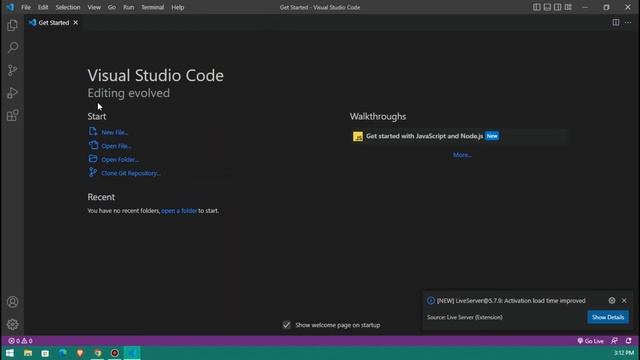Click the feedback icon in status bar
Viewport: 640px width, 360px height.
click(614, 341)
